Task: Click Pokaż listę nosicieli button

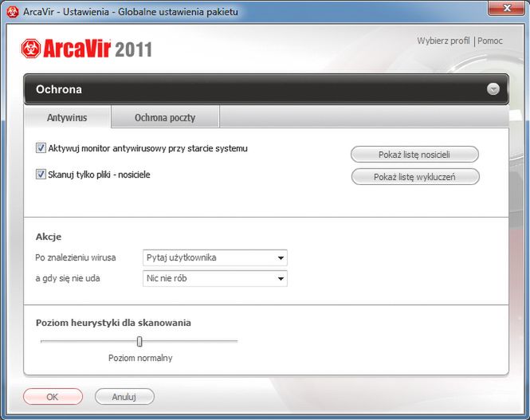Action: 414,155
